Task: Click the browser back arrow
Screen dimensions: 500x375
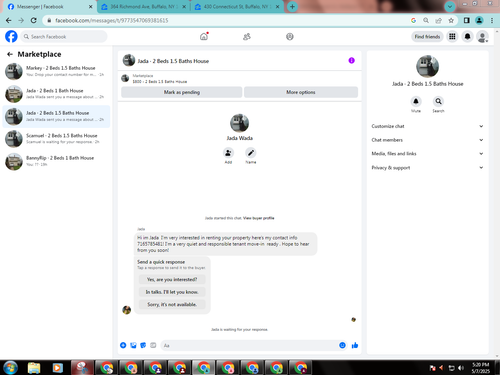Action: point(9,20)
